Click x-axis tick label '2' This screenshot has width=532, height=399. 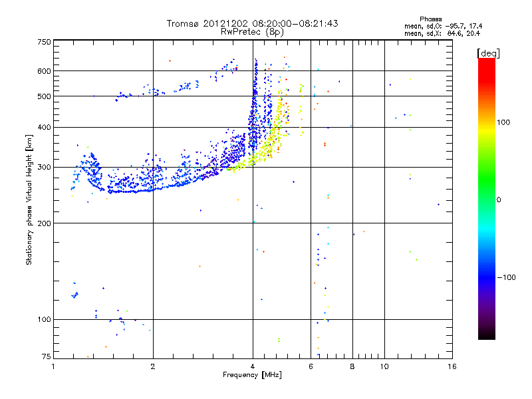click(x=153, y=366)
